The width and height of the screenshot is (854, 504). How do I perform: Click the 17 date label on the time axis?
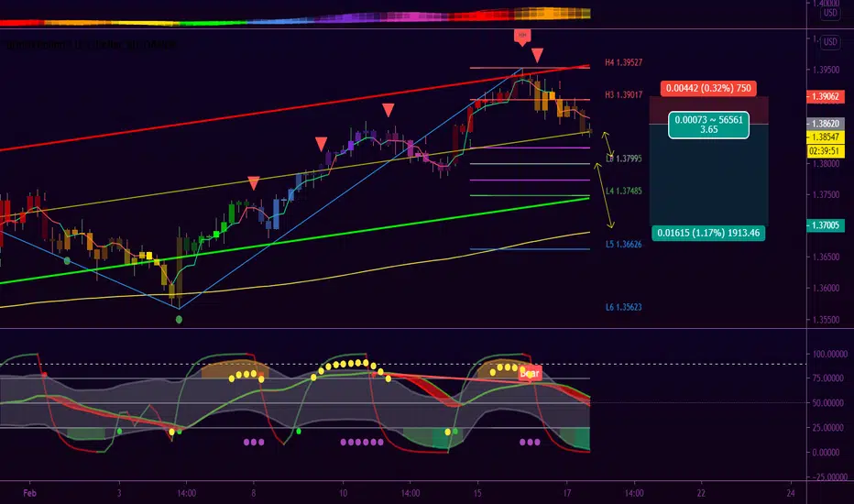tap(567, 493)
